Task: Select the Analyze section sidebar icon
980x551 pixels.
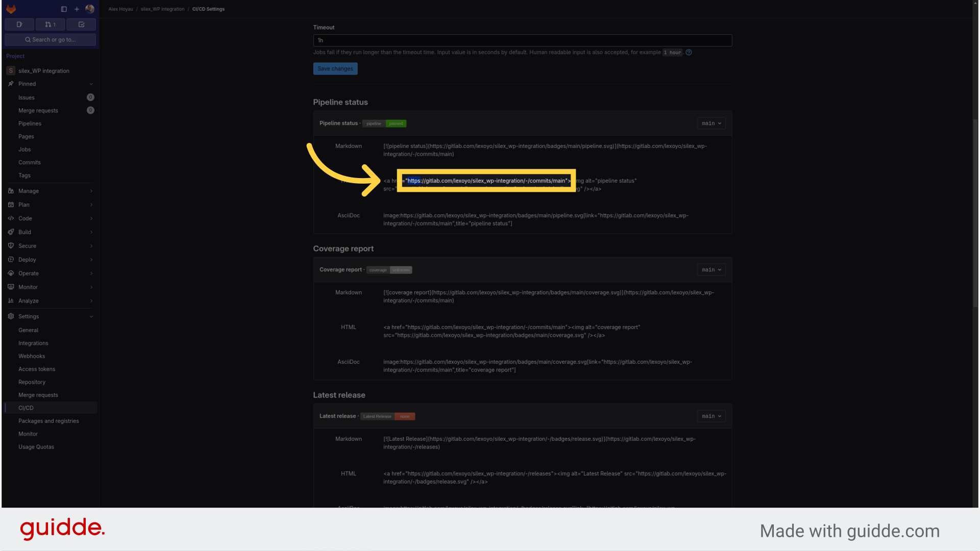Action: (x=11, y=300)
